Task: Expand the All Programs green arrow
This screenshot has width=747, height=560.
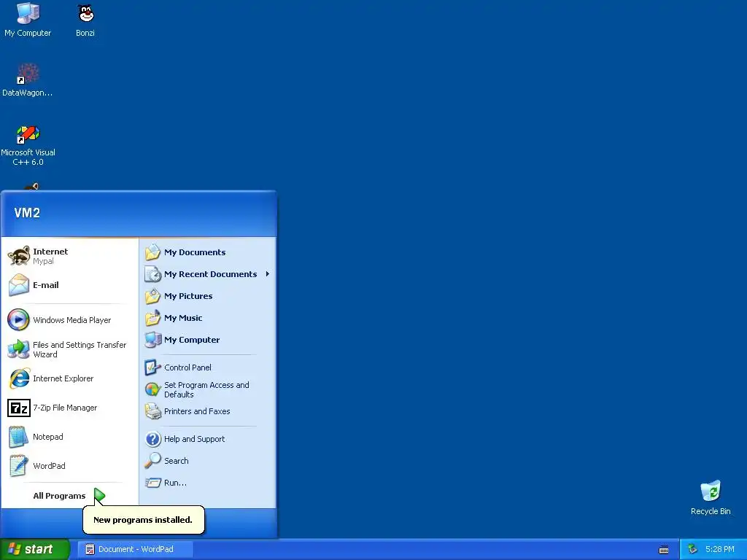Action: [99, 496]
